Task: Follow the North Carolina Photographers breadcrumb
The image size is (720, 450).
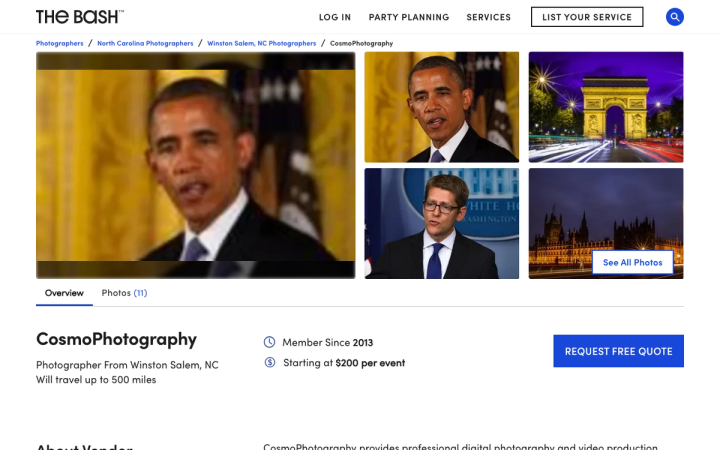Action: (145, 43)
